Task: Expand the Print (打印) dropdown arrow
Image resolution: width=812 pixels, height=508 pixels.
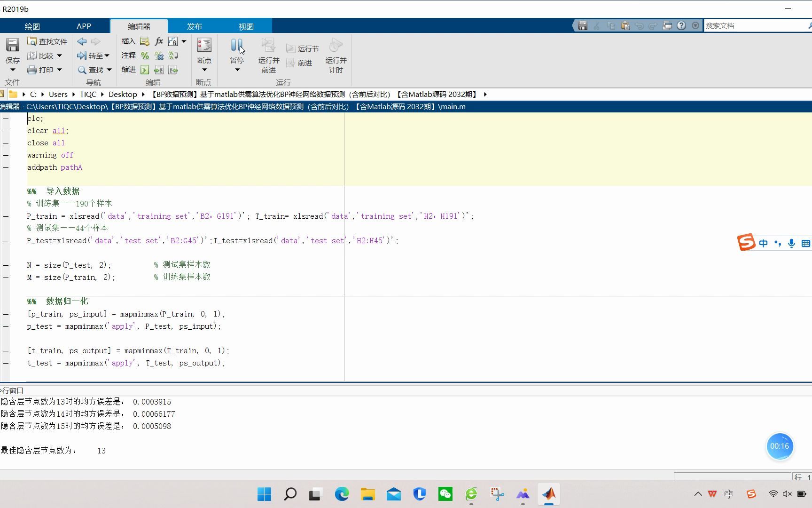Action: pyautogui.click(x=59, y=70)
